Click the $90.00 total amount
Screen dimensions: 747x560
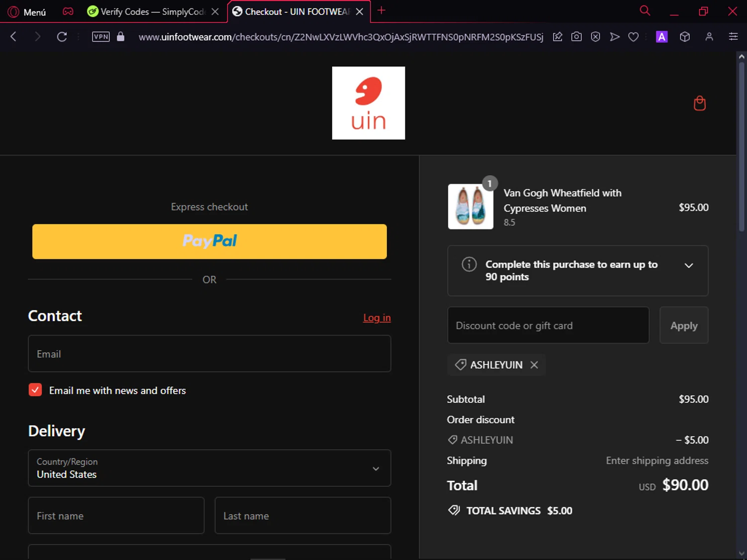(x=685, y=485)
